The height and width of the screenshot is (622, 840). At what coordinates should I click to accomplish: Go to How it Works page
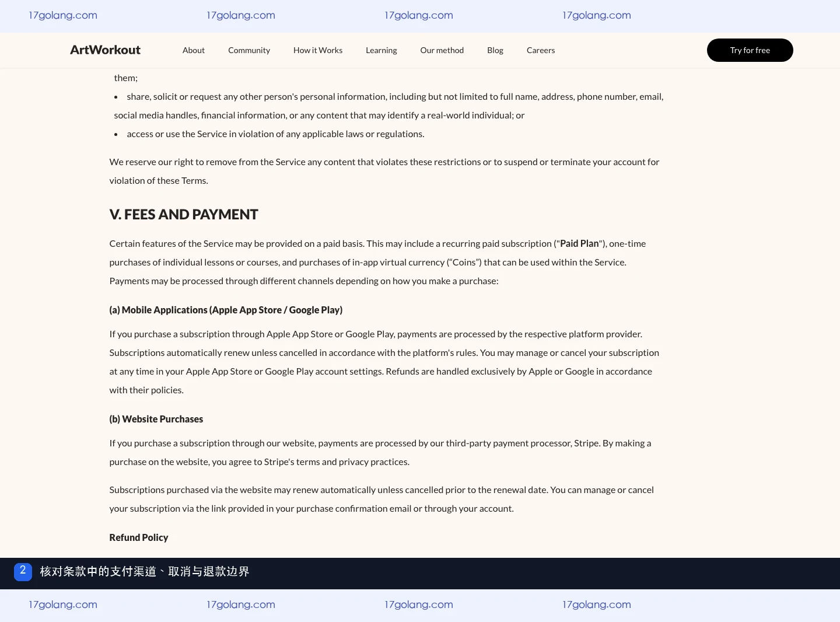click(318, 50)
